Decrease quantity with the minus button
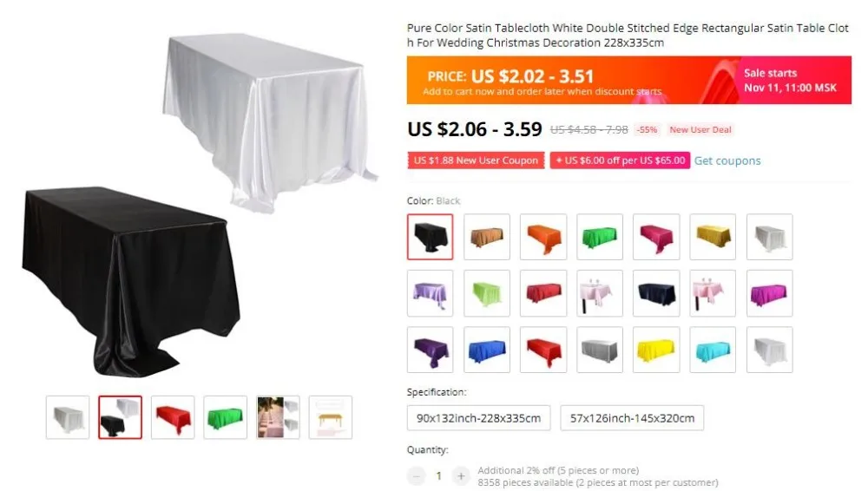 417,475
